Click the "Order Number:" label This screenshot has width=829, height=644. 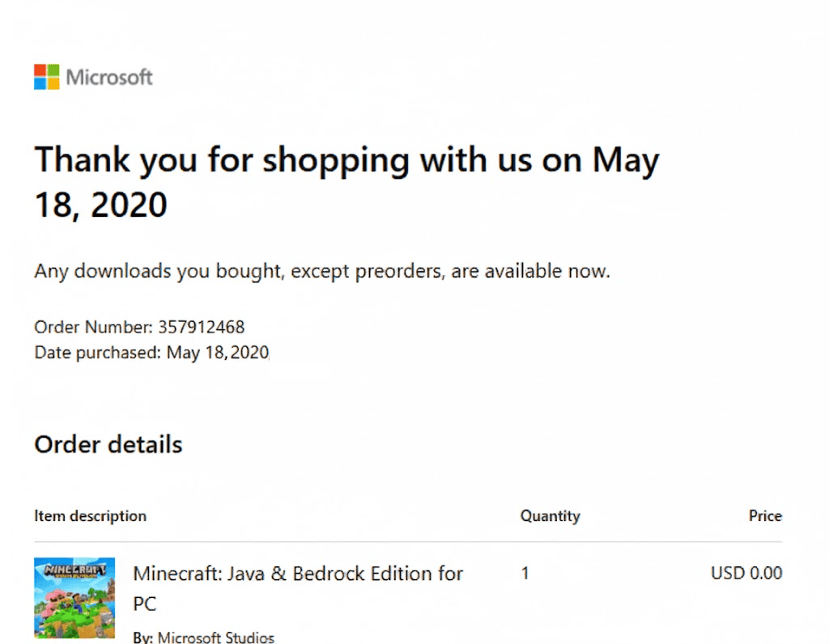click(93, 328)
